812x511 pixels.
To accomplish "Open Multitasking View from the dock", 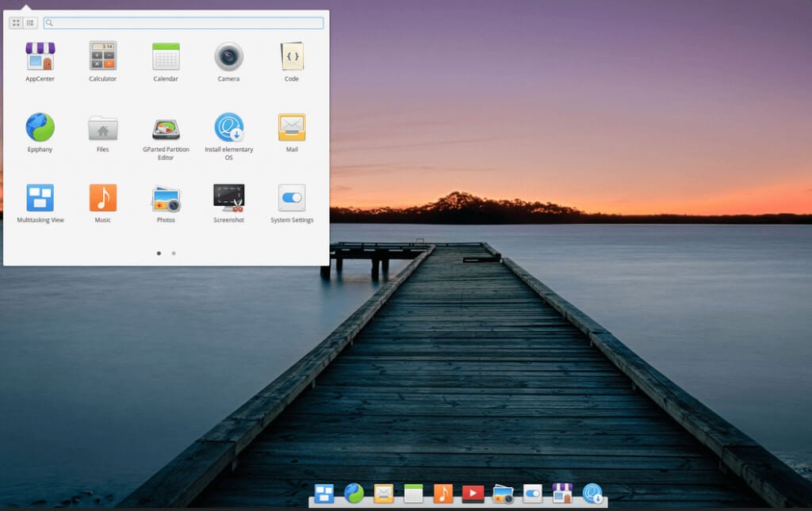I will click(324, 494).
